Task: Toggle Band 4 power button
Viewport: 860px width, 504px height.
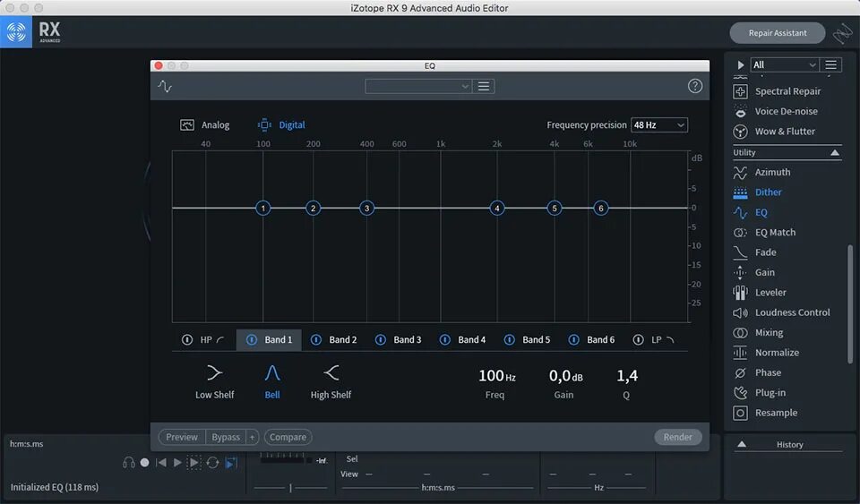Action: [445, 339]
